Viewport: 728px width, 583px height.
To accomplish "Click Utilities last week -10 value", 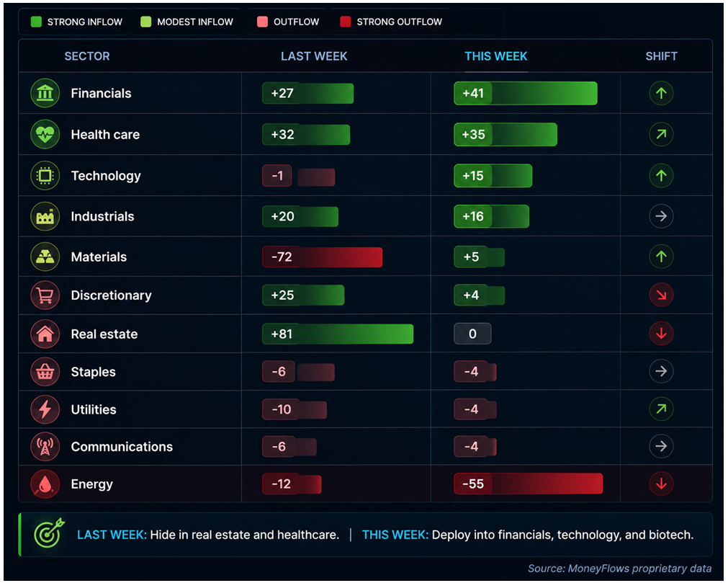I will pos(282,409).
